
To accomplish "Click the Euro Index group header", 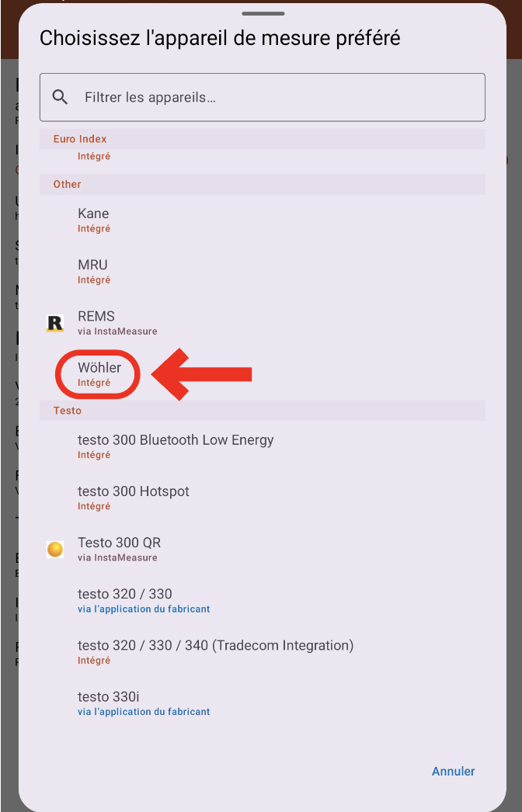I will pos(263,139).
